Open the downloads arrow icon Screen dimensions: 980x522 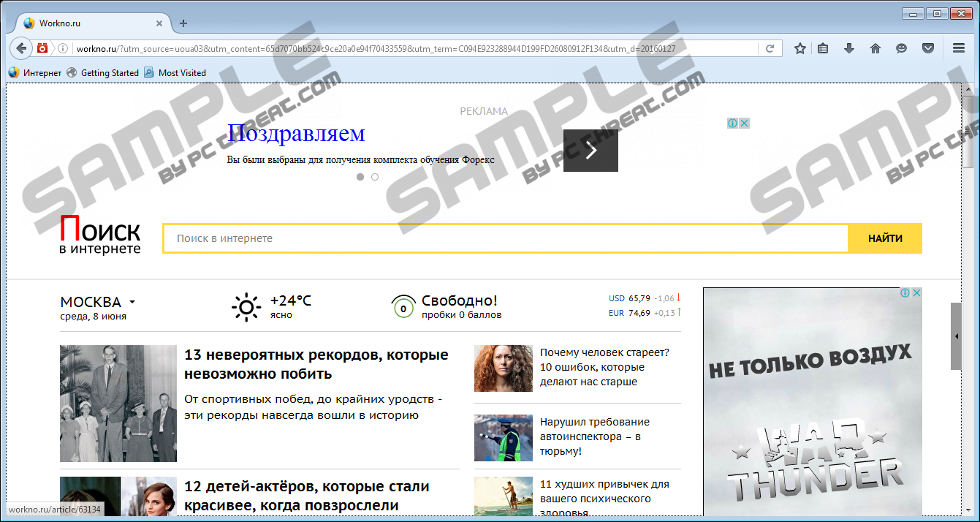tap(848, 48)
